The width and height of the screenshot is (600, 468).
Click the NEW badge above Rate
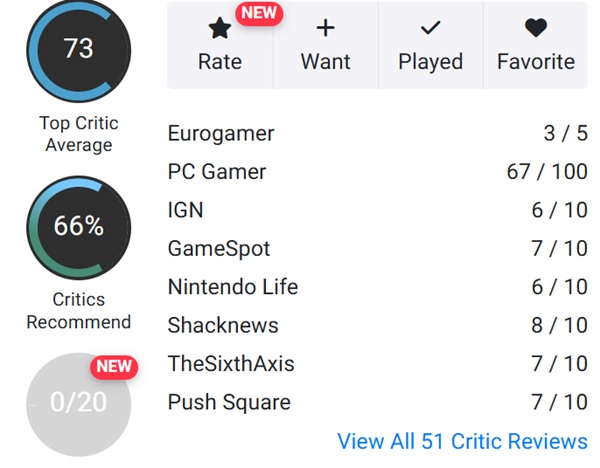pyautogui.click(x=259, y=13)
